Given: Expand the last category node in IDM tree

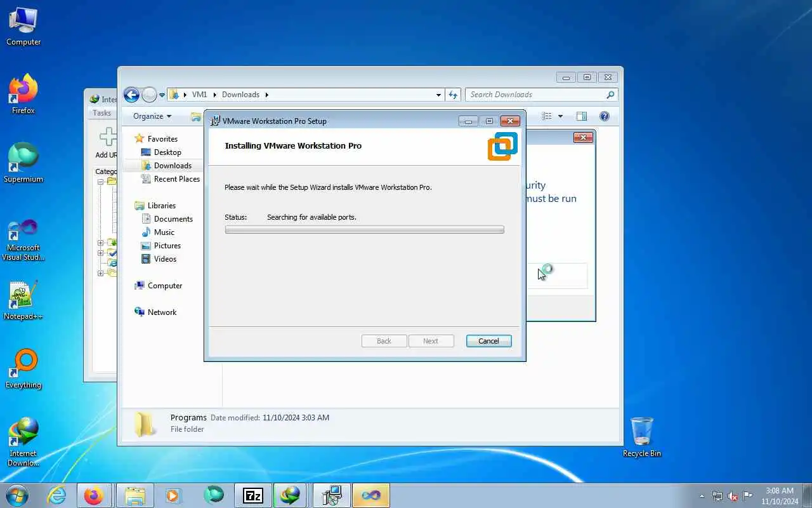Looking at the screenshot, I should [100, 273].
